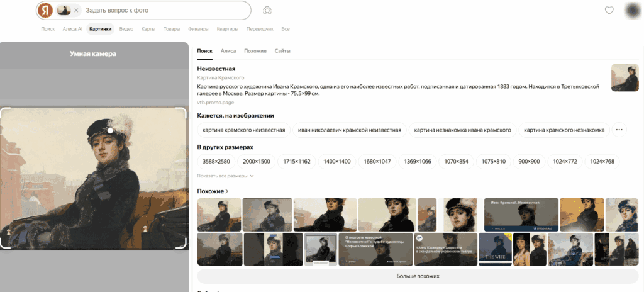
Task: Click 'картина крамского неизвестная' suggestion chip
Action: (243, 130)
